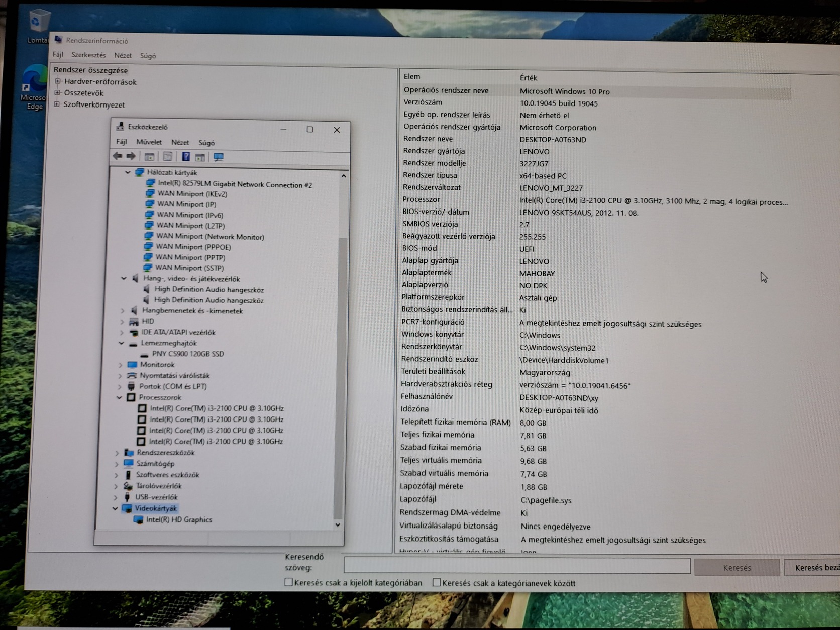
Task: Collapse the Lemezmeghajtók branch
Action: [121, 343]
